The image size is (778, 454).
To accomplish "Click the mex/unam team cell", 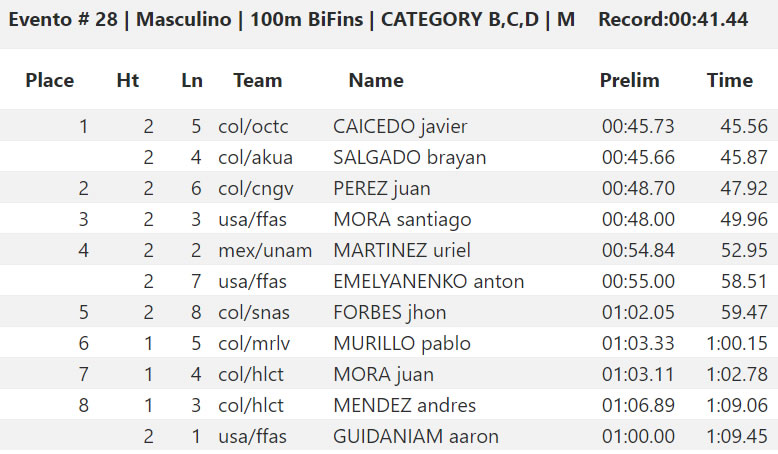I will point(265,251).
